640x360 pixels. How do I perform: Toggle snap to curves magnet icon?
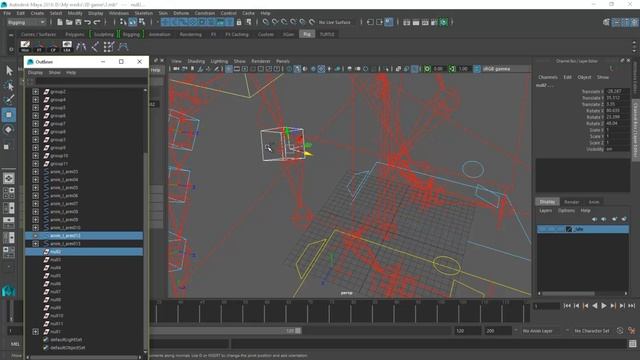[275, 22]
